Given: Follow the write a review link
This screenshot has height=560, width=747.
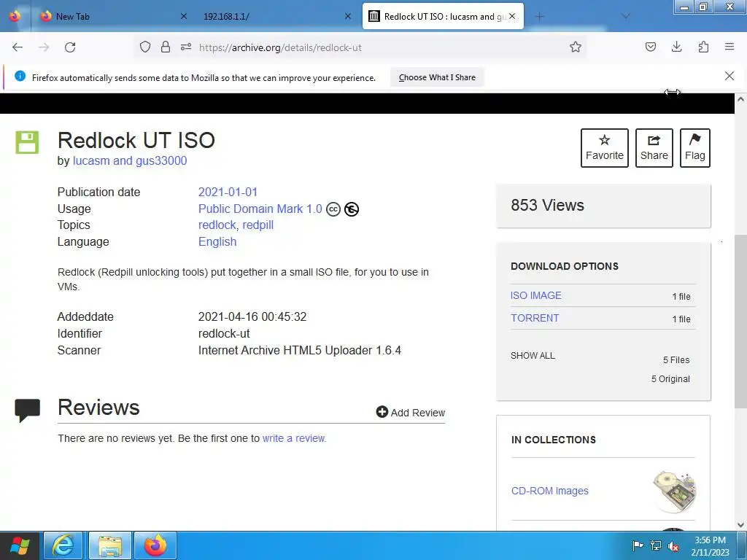Looking at the screenshot, I should 295,438.
